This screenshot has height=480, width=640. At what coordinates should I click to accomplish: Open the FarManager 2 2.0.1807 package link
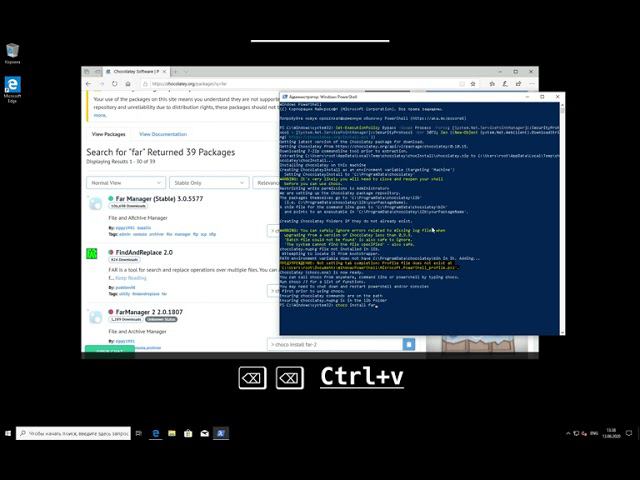(x=149, y=312)
